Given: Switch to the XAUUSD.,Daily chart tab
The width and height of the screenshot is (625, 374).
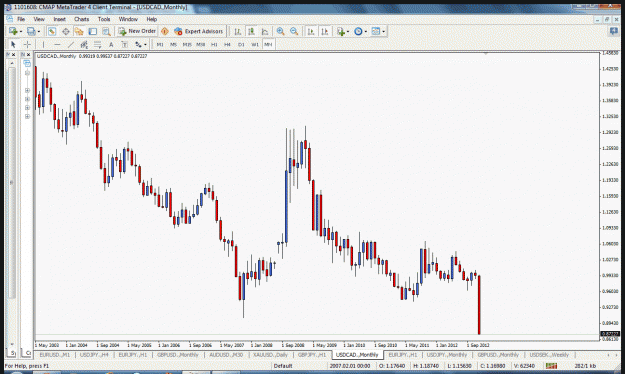Looking at the screenshot, I should [271, 354].
